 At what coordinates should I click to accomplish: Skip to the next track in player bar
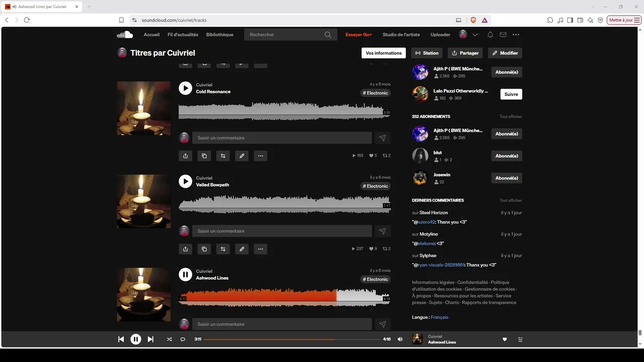point(150,339)
